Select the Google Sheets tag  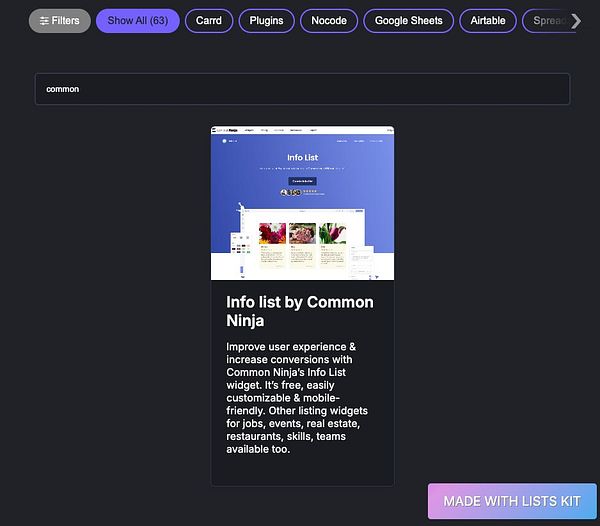click(409, 21)
